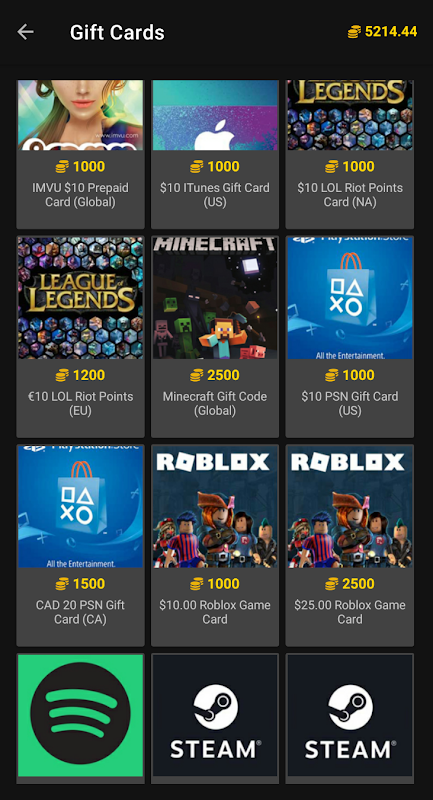
Task: Open the CAD 20 PSN card image
Action: (81, 507)
